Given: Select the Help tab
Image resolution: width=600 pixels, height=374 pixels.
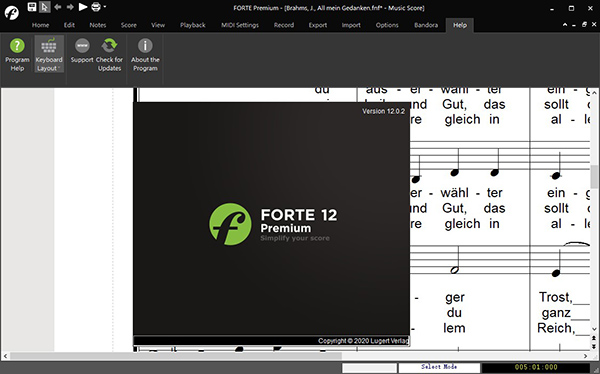Looking at the screenshot, I should (460, 25).
